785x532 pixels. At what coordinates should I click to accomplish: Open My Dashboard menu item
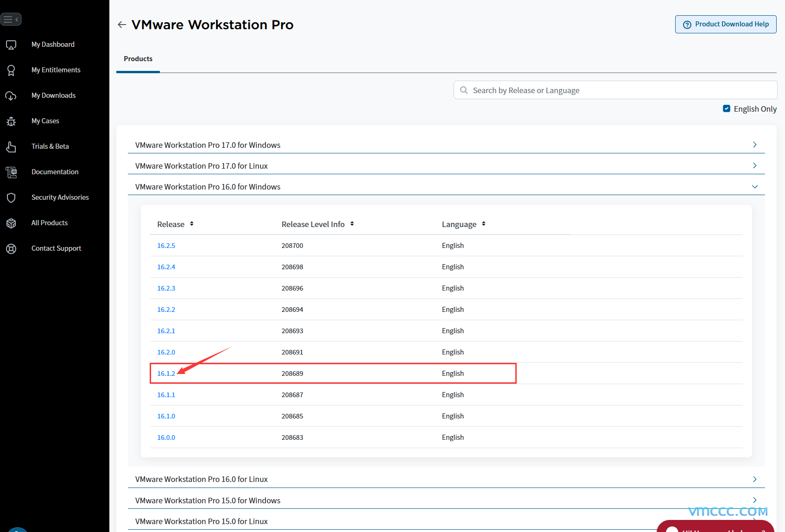(53, 44)
